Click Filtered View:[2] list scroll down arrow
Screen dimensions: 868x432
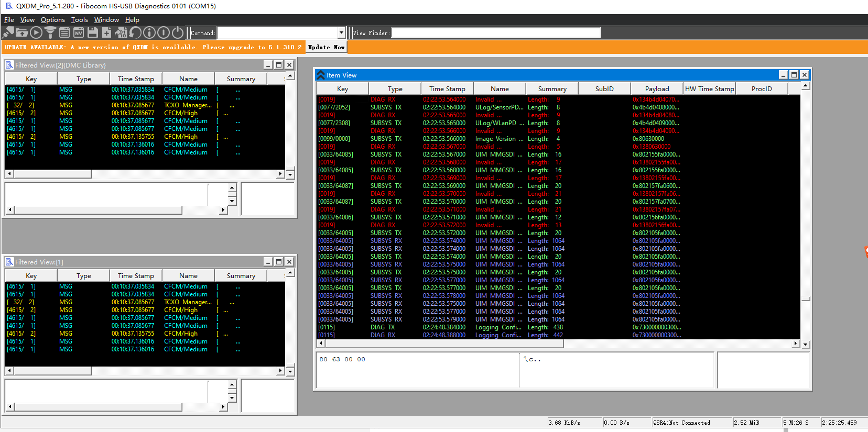pos(290,174)
